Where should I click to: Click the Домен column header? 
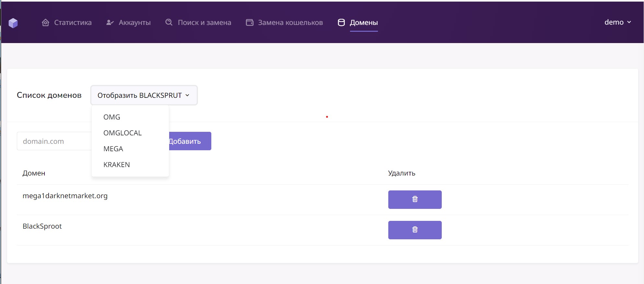pos(34,173)
